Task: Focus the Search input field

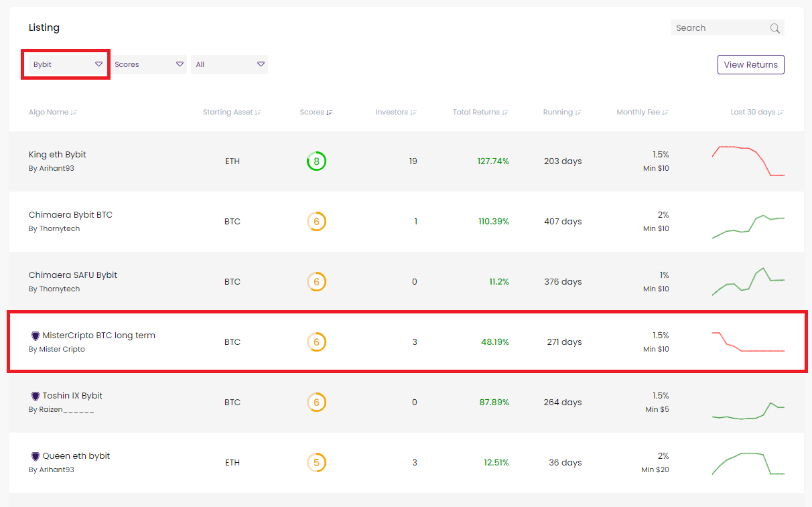Action: [x=720, y=28]
